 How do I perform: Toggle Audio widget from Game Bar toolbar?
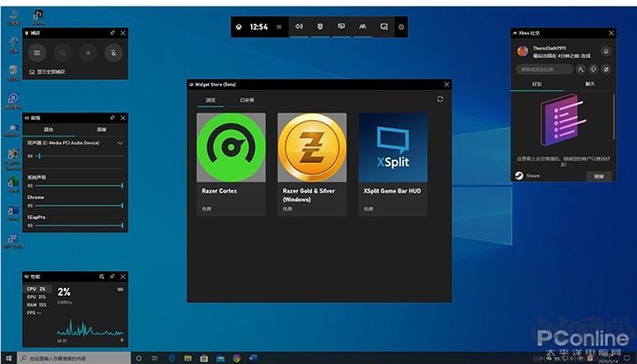click(x=299, y=26)
